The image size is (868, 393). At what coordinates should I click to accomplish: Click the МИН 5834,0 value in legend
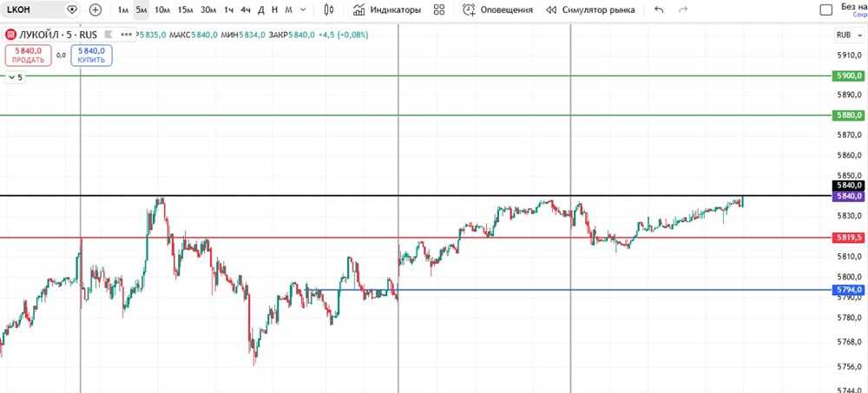pyautogui.click(x=243, y=35)
